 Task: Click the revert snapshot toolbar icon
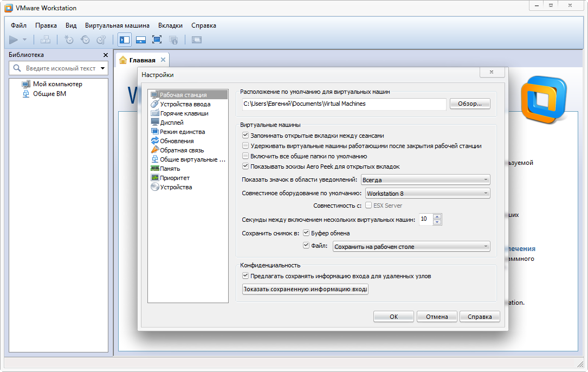point(85,40)
